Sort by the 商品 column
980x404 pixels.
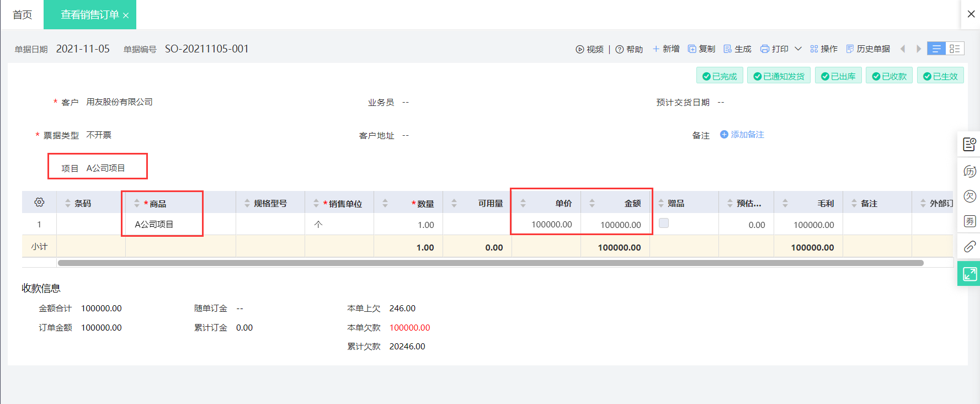point(137,204)
